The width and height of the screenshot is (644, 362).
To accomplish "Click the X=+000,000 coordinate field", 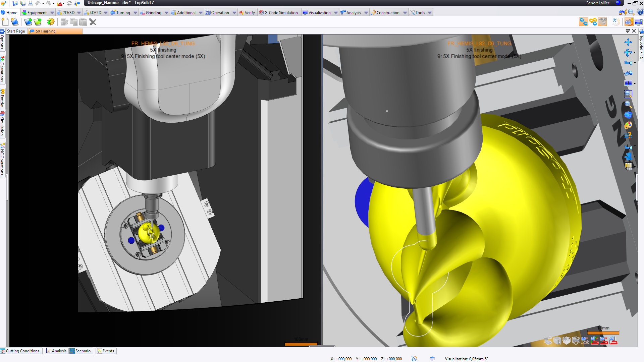I will point(341,359).
